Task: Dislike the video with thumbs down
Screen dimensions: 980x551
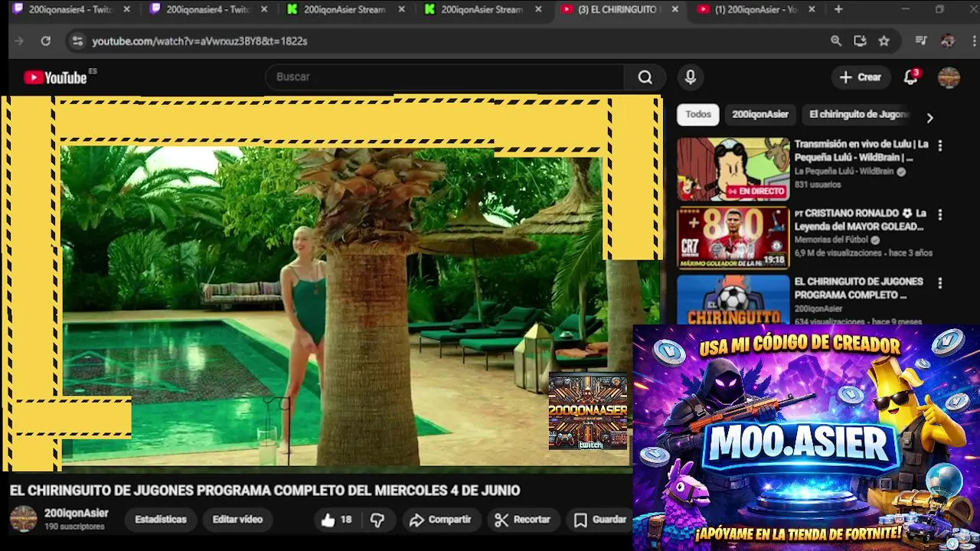Action: (377, 520)
